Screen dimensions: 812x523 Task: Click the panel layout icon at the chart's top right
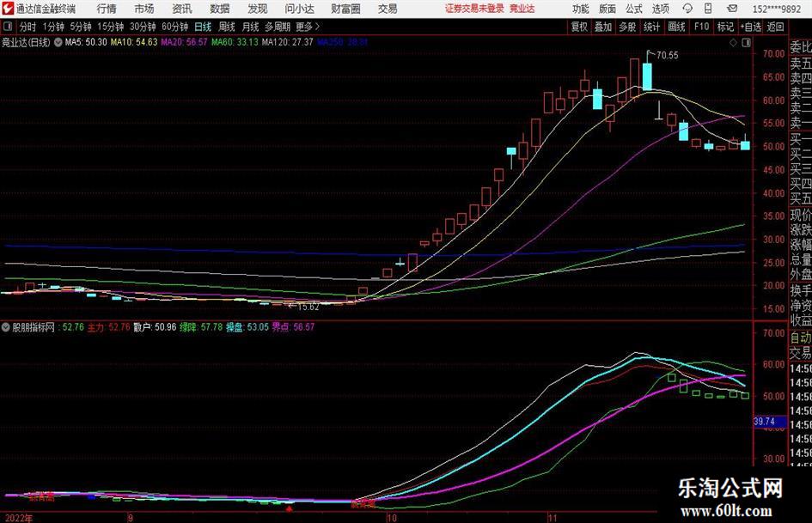click(x=746, y=43)
